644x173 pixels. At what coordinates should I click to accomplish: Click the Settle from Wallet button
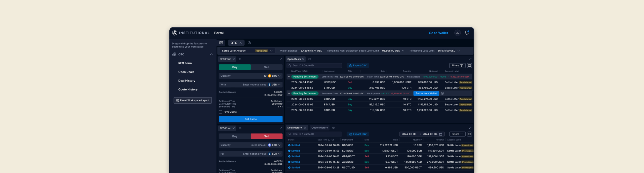426,94
